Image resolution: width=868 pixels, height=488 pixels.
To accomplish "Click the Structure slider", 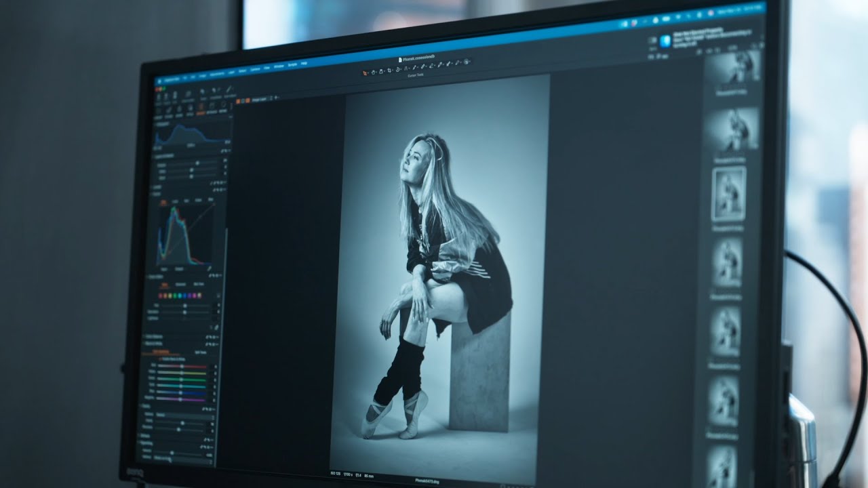I will [178, 429].
